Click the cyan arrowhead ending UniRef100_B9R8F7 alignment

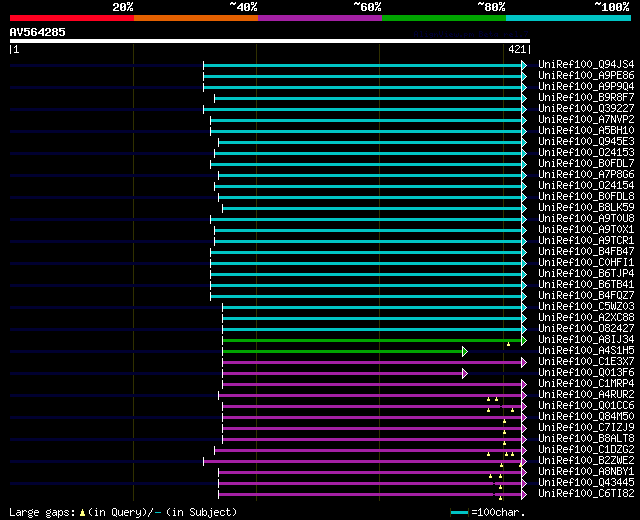pyautogui.click(x=524, y=98)
